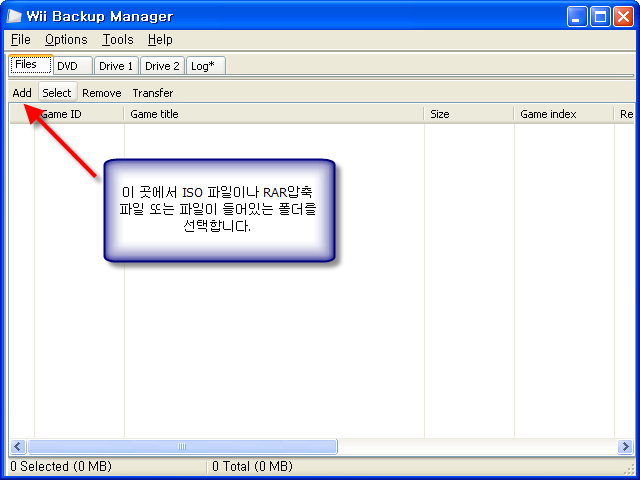Click the horizontal scrollbar thumb
This screenshot has width=640, height=480.
point(182,446)
